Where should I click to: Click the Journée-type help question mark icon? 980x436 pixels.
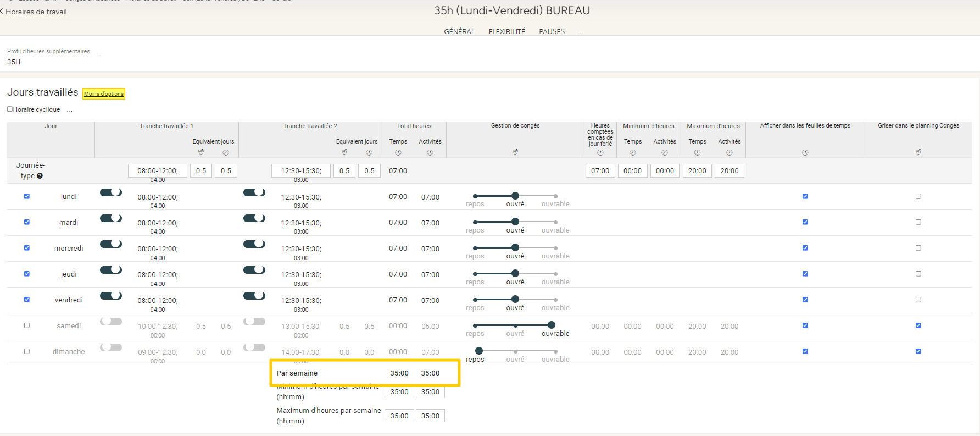click(40, 176)
